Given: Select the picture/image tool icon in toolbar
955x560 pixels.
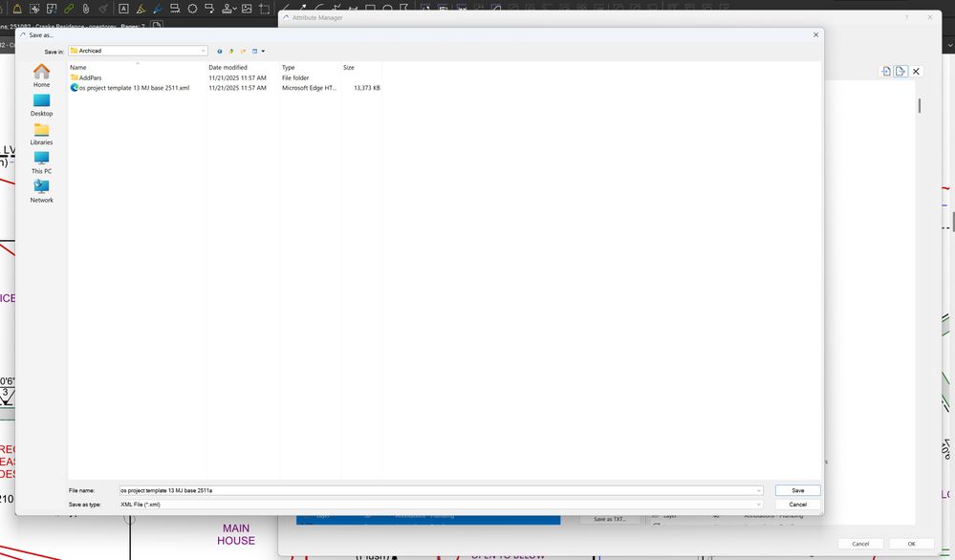Looking at the screenshot, I should 247,9.
